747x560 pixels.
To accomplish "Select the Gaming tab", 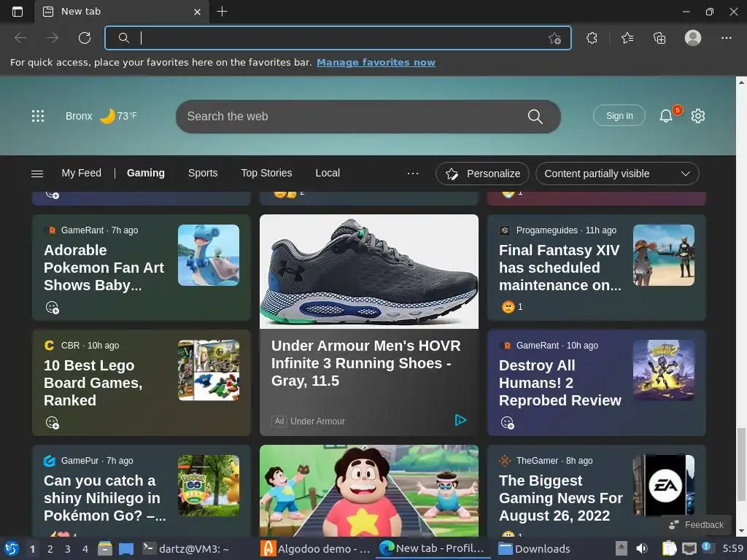I will (x=146, y=173).
